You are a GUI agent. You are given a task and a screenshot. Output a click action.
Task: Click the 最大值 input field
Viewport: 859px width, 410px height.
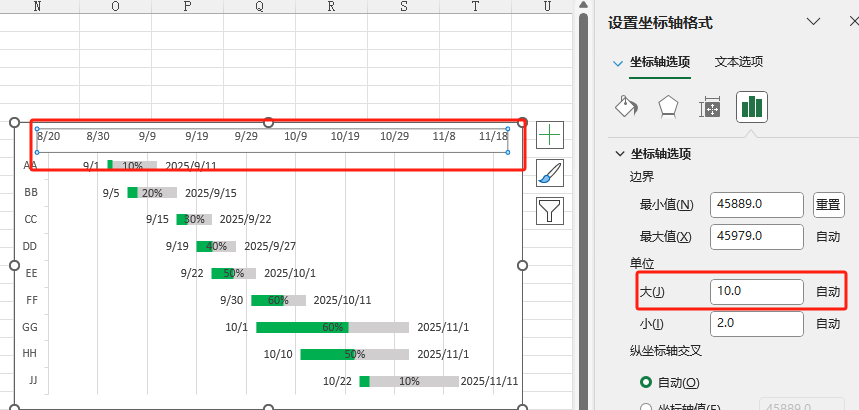point(757,237)
